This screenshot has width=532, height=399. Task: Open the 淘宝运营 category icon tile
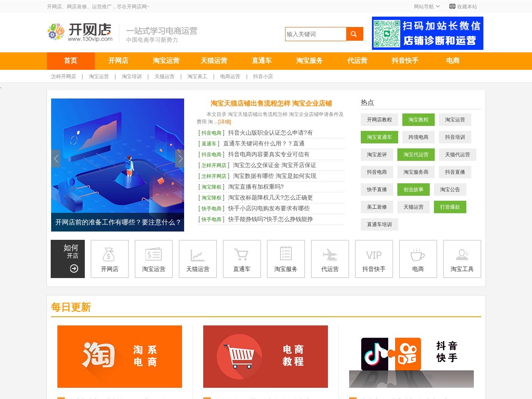pyautogui.click(x=154, y=259)
